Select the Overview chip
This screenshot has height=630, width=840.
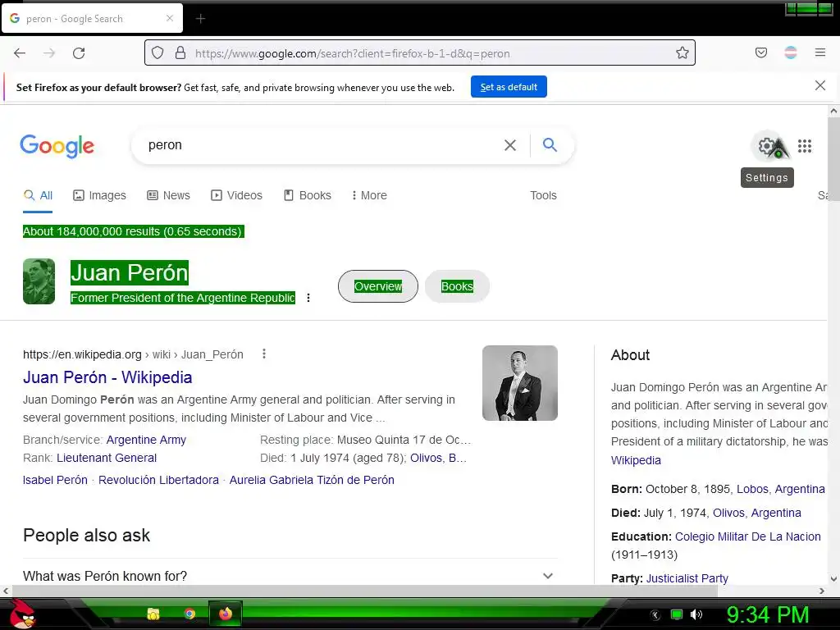pos(377,286)
